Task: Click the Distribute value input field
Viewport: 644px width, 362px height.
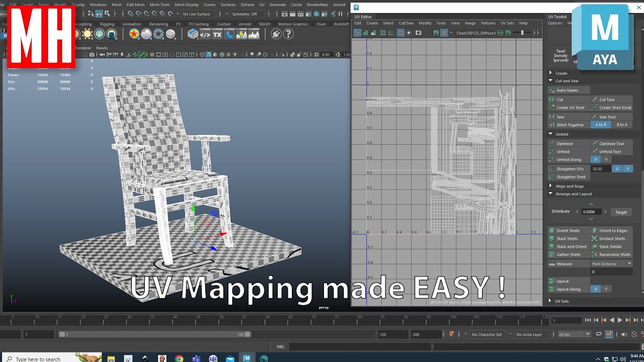Action: (591, 212)
